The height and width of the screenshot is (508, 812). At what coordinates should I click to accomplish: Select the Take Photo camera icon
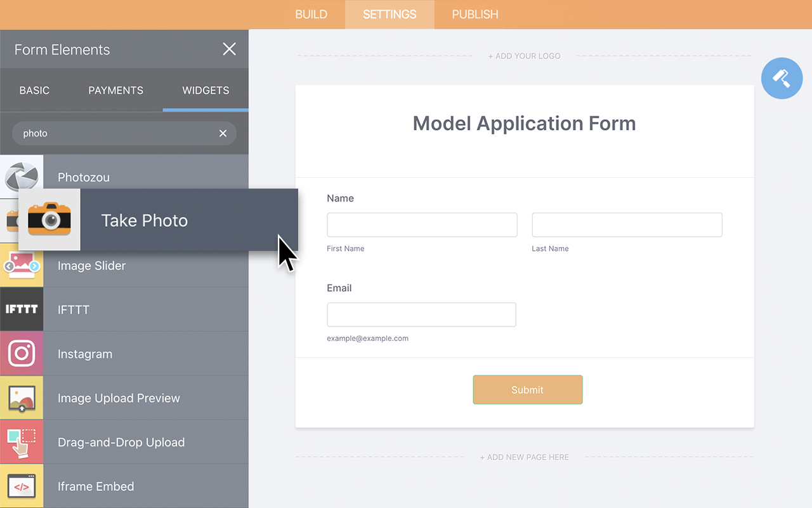point(49,220)
